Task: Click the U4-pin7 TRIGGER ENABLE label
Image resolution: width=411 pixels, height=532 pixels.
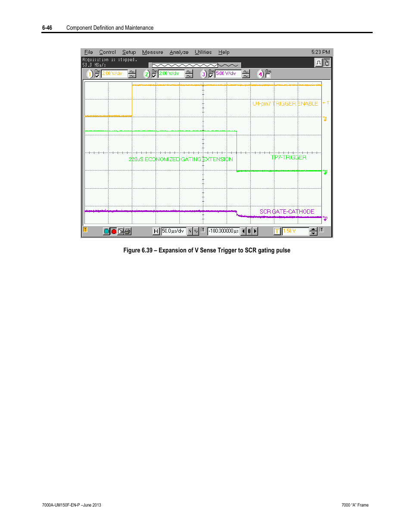Action: [x=285, y=104]
